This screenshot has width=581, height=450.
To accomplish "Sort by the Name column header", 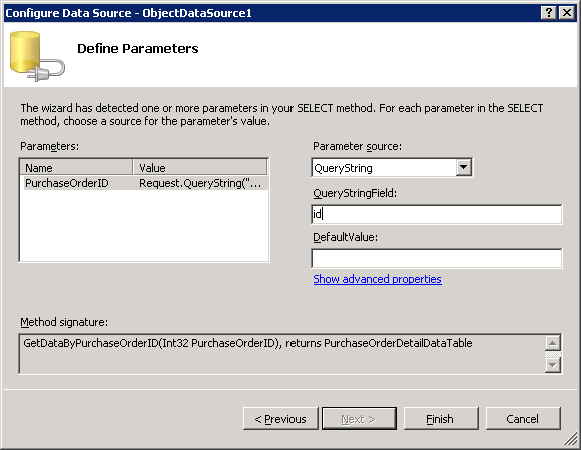I will point(76,168).
